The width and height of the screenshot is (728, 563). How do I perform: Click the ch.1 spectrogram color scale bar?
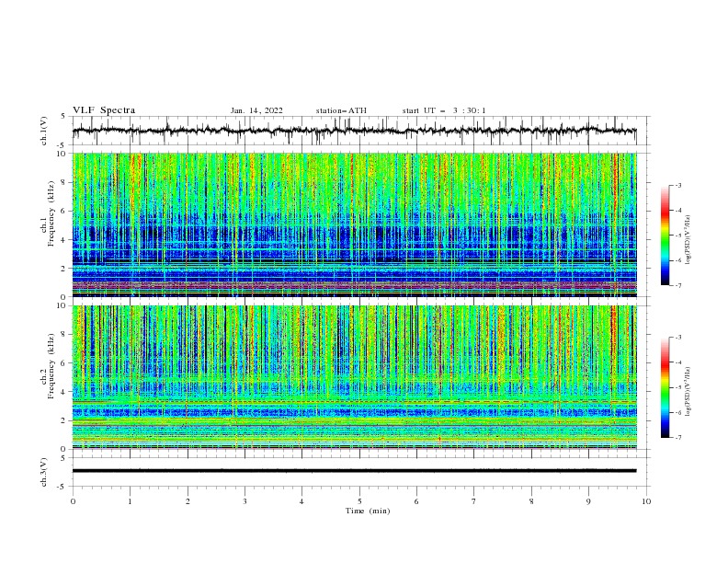[665, 235]
